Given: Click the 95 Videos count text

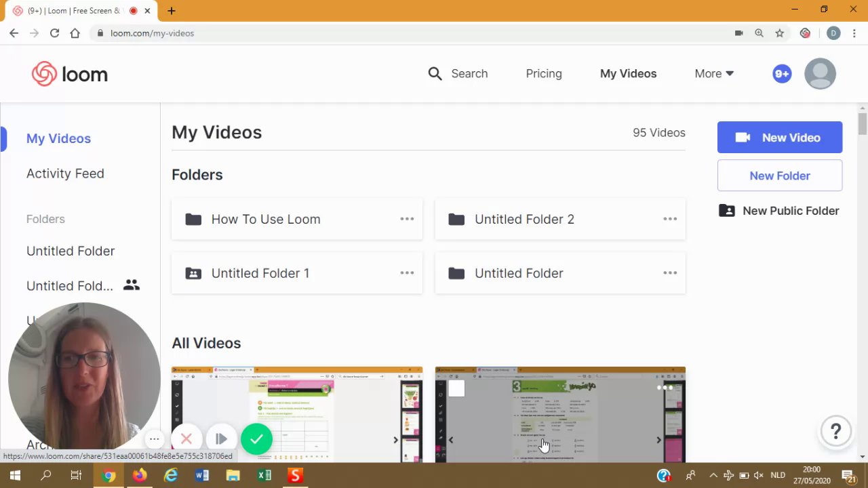Looking at the screenshot, I should pos(659,133).
